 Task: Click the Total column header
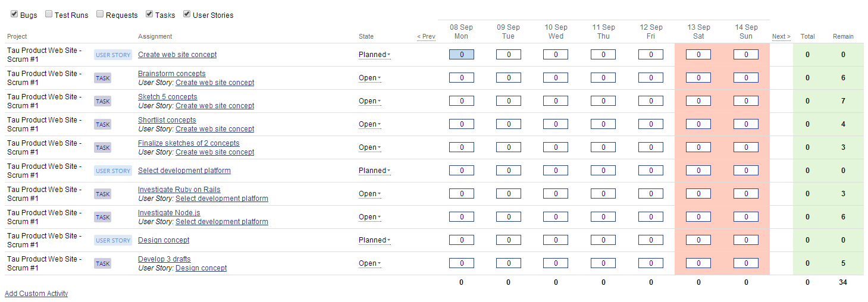coord(807,37)
